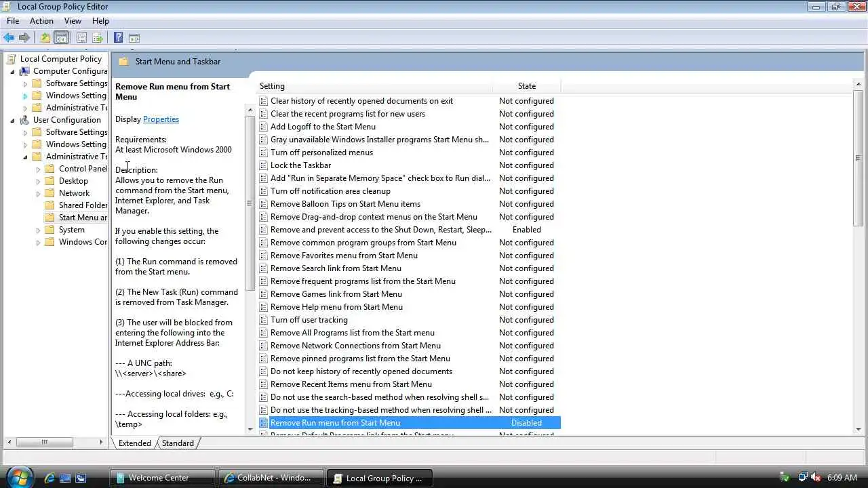The image size is (868, 488).
Task: Collapse the User Configuration node
Action: pos(12,120)
